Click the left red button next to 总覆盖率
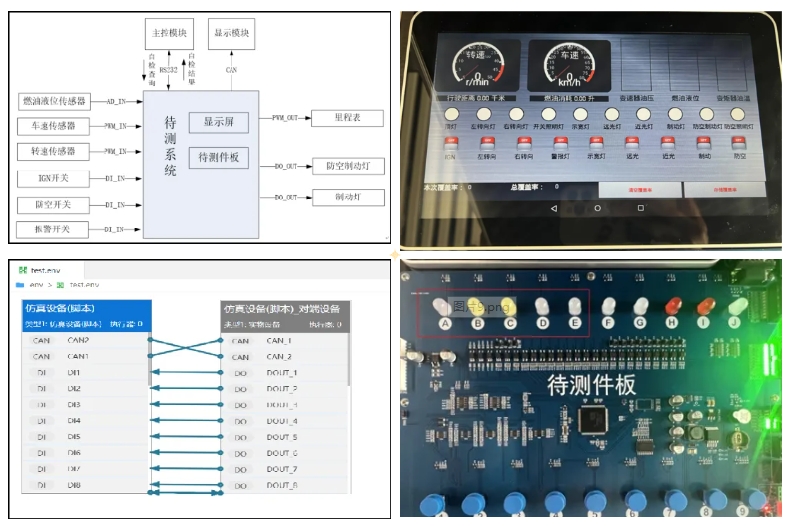 coord(640,190)
